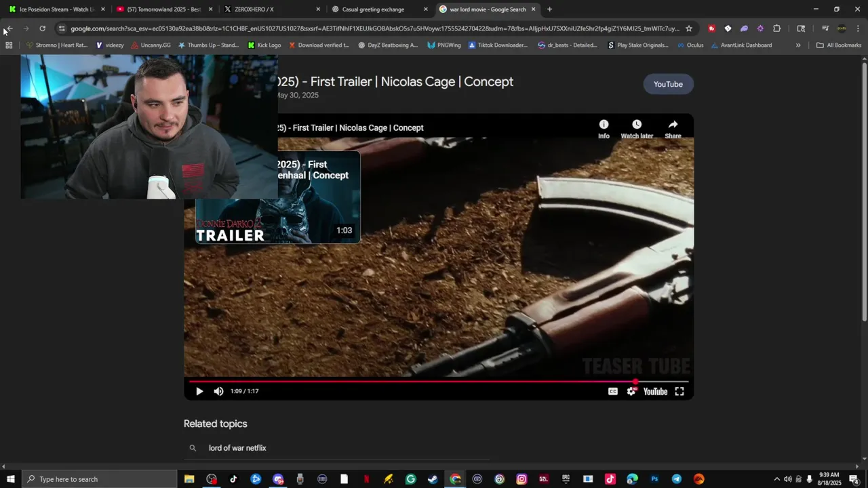Open Stromno Heart Rate bookmark
The height and width of the screenshot is (488, 868).
point(57,45)
